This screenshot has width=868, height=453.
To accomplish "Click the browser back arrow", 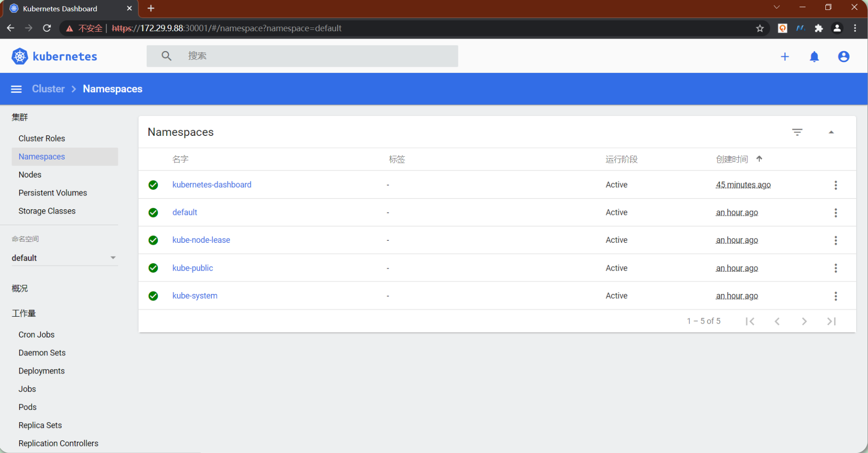I will pyautogui.click(x=10, y=28).
